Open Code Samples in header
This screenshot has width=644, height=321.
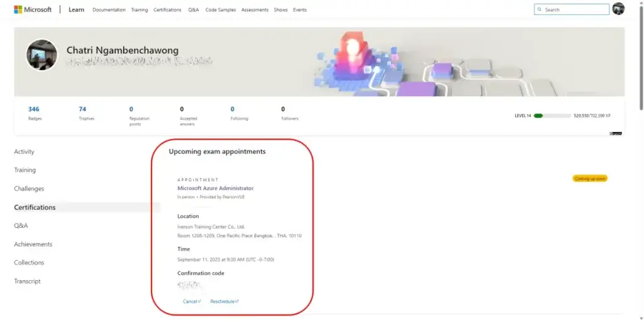[x=221, y=10]
